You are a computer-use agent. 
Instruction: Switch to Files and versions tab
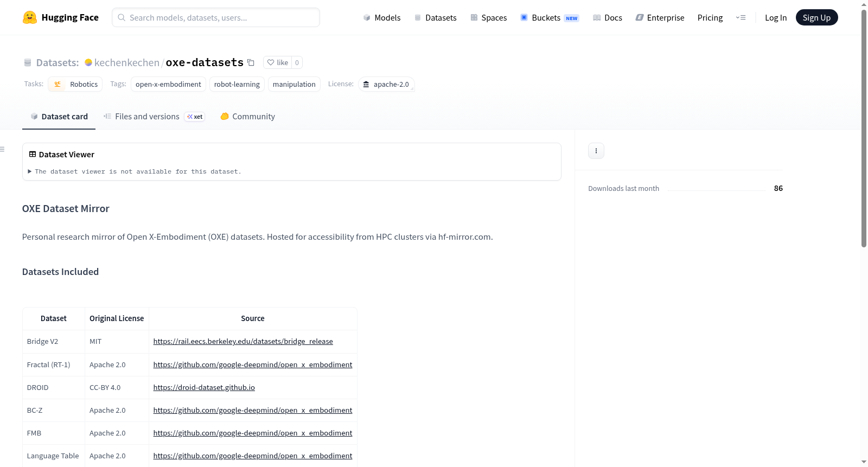point(154,117)
